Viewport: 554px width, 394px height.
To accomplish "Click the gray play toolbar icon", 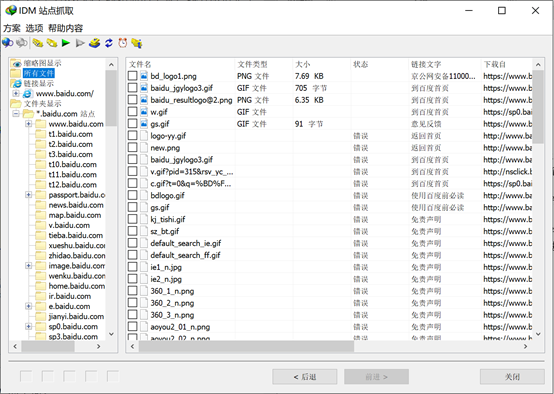I will pos(80,43).
